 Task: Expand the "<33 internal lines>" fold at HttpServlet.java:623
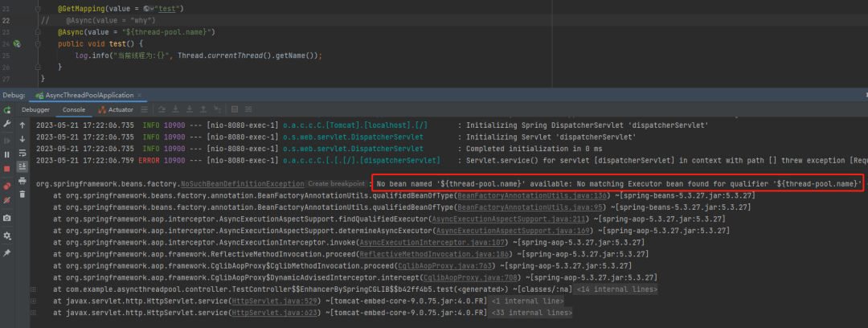[x=33, y=313]
